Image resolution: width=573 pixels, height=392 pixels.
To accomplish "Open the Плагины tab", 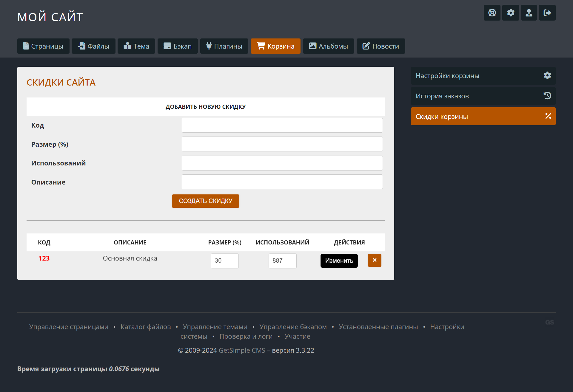I will point(224,46).
